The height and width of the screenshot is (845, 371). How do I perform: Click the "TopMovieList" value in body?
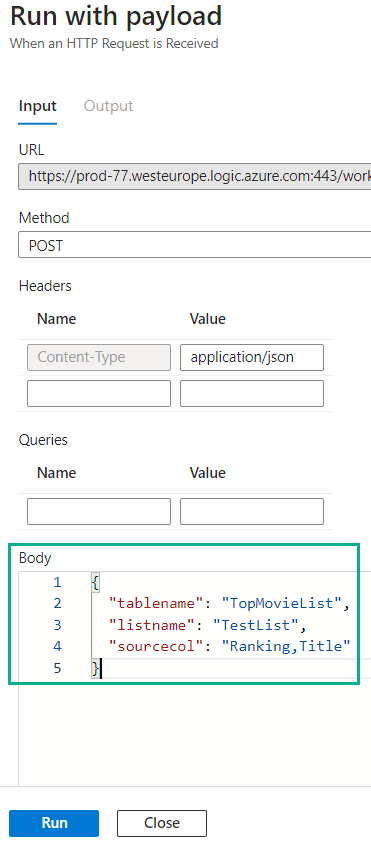(281, 604)
